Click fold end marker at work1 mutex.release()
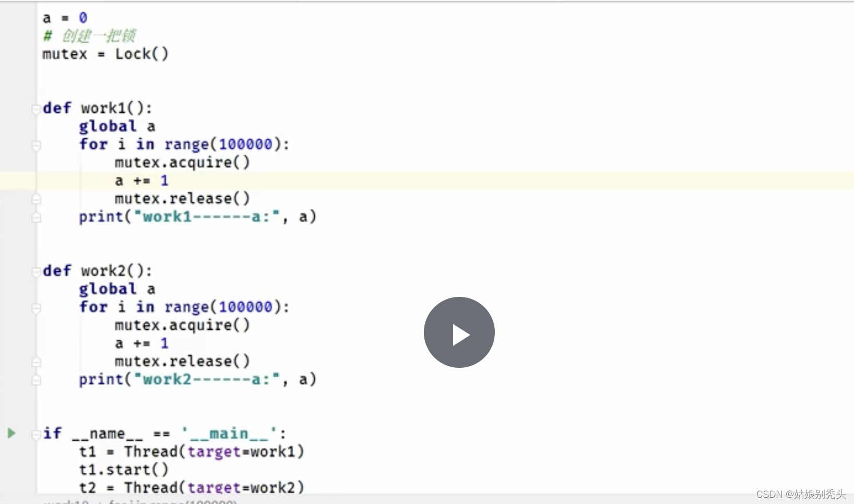Viewport: 854px width, 504px height. pyautogui.click(x=36, y=199)
